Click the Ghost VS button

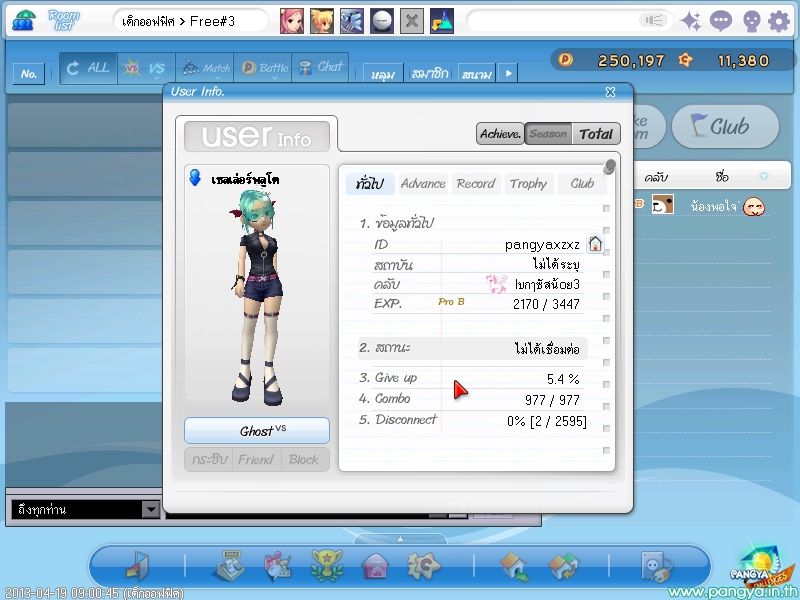pos(257,431)
